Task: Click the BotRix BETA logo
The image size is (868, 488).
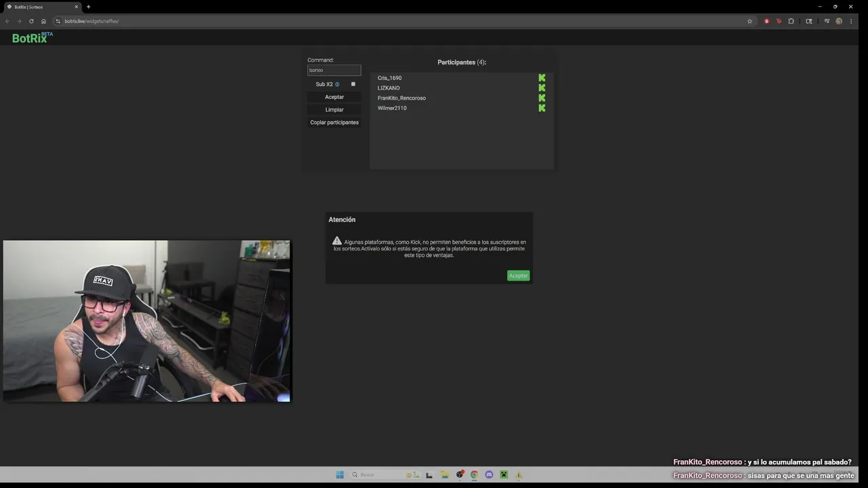Action: coord(32,38)
